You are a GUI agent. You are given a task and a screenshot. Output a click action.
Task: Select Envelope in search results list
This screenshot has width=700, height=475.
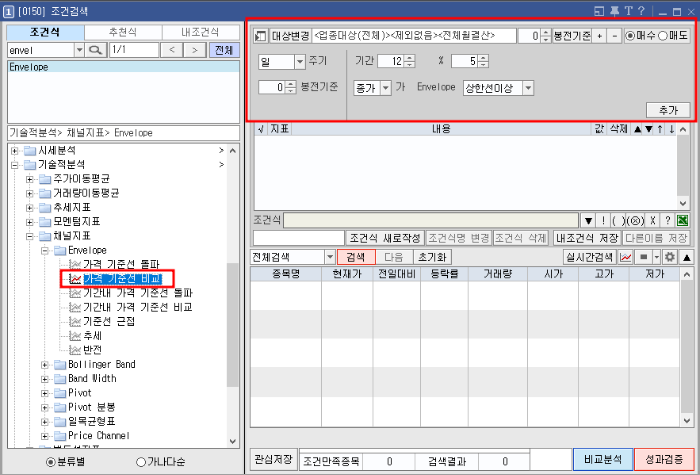click(x=124, y=67)
